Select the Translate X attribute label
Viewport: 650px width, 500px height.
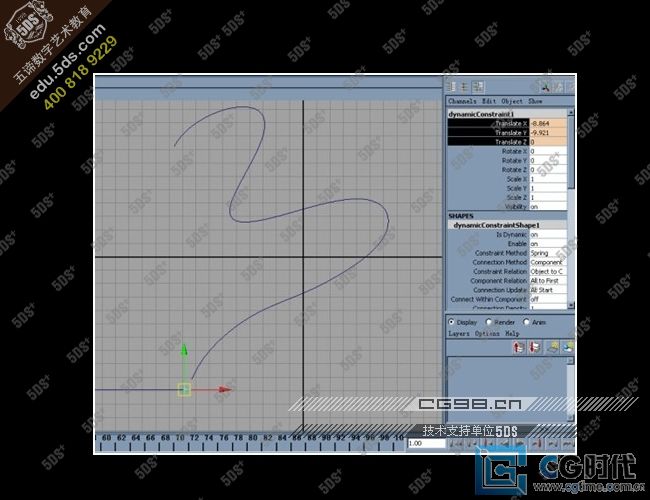(x=511, y=124)
